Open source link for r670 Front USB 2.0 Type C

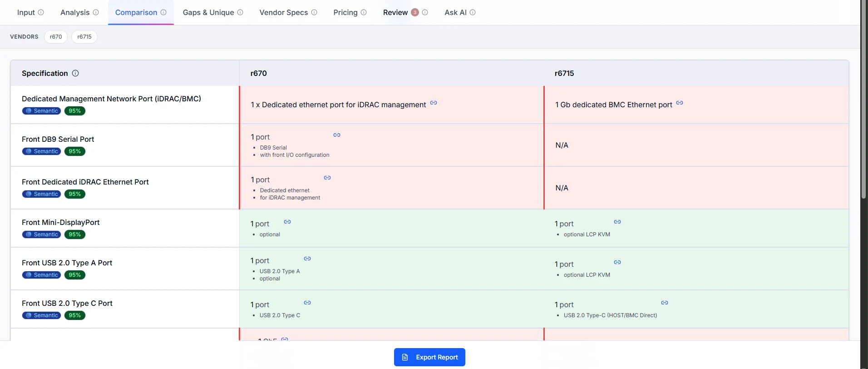(307, 303)
